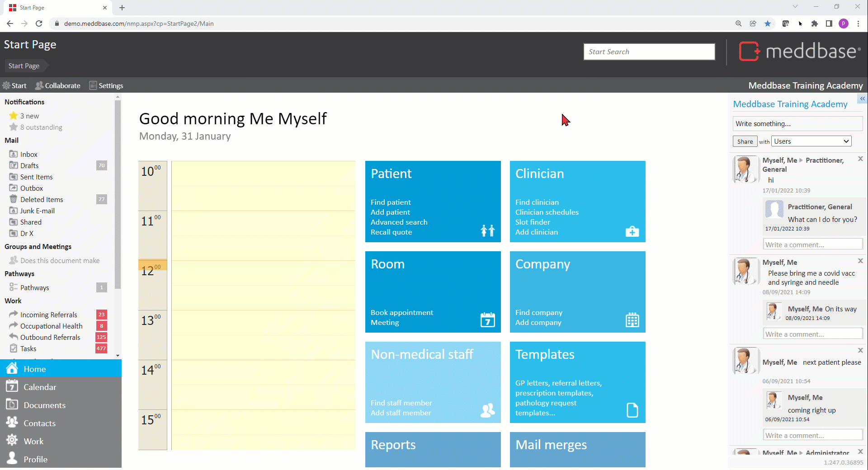
Task: Open the Share with Users dropdown
Action: pos(811,141)
